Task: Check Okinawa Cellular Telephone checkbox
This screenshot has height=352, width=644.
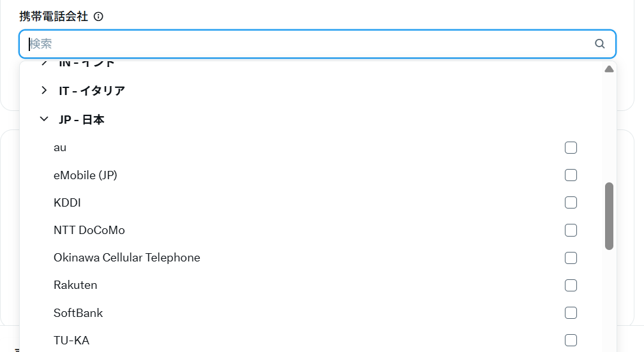Action: 571,258
